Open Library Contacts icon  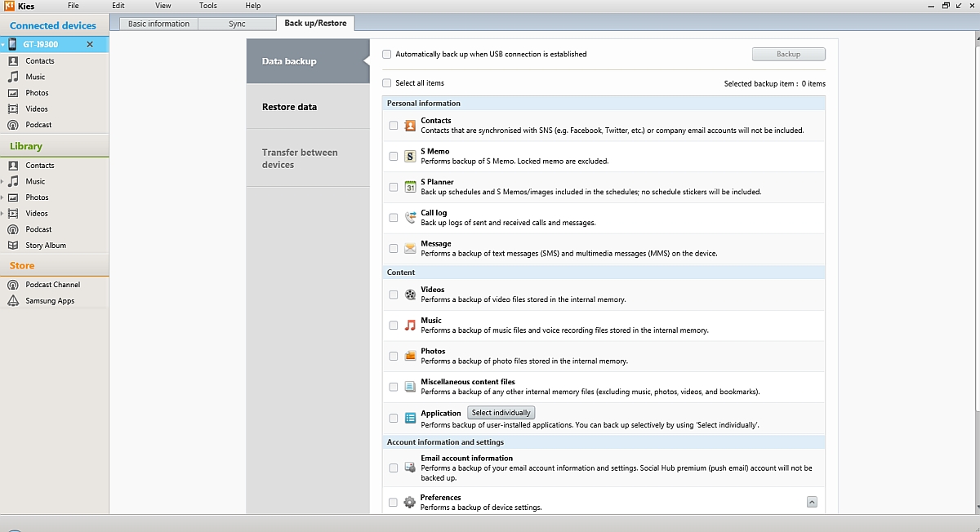pos(12,165)
